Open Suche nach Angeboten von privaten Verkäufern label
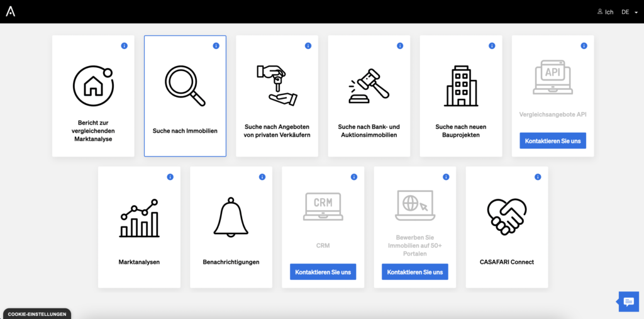The width and height of the screenshot is (644, 319). tap(277, 131)
